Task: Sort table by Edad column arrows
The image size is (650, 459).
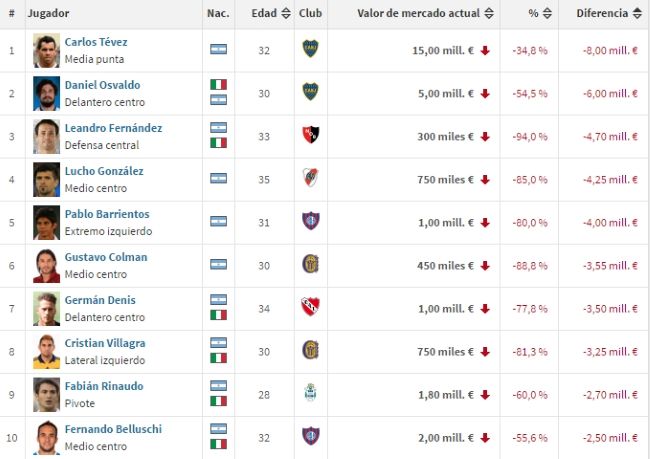Action: 287,14
